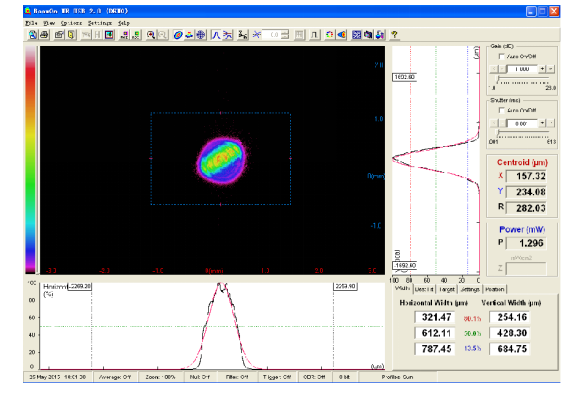Image resolution: width=573 pixels, height=395 pixels.
Task: Click the line profile overlay icon
Action: [x=228, y=35]
